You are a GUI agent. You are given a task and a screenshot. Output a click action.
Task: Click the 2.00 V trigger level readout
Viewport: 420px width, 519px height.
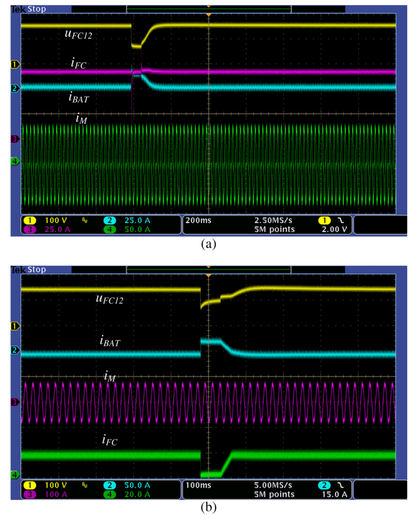coord(334,229)
